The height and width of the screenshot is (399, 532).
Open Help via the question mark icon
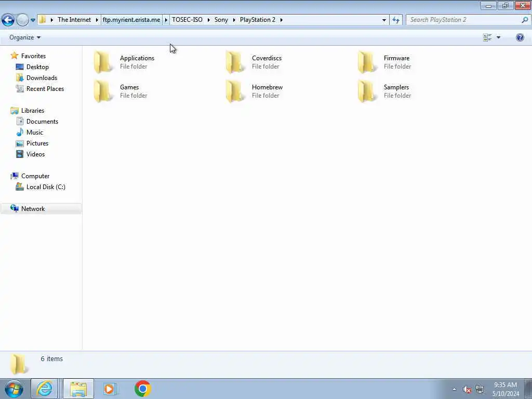tap(520, 37)
